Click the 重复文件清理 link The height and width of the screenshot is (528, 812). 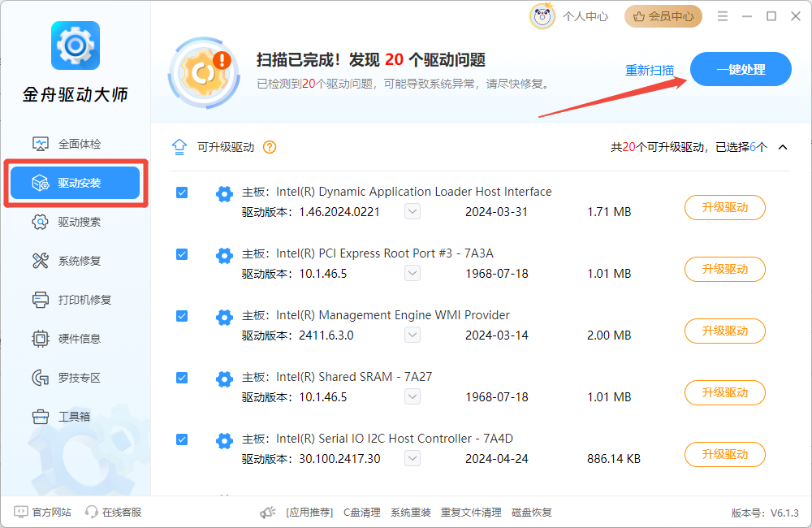click(471, 513)
